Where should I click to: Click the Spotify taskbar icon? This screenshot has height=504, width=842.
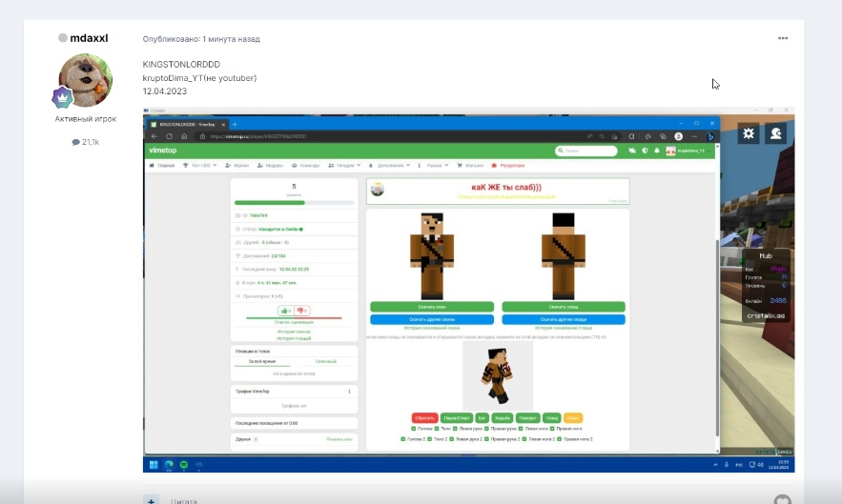point(184,465)
